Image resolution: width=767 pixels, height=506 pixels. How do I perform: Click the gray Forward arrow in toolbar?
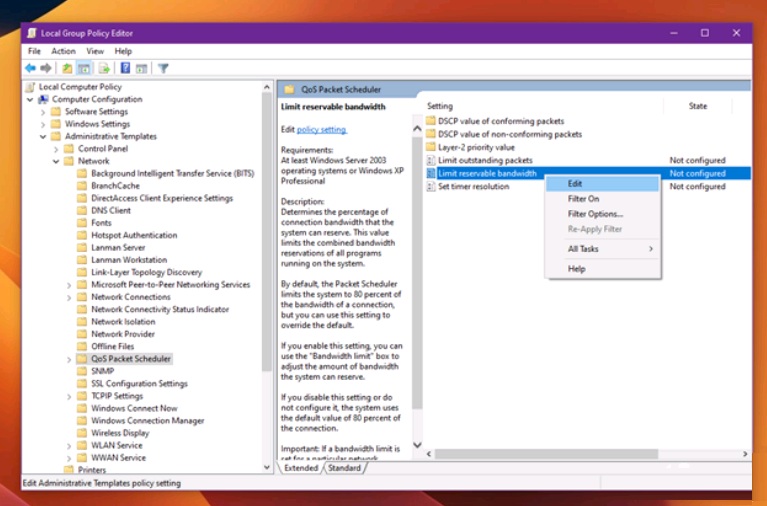46,68
